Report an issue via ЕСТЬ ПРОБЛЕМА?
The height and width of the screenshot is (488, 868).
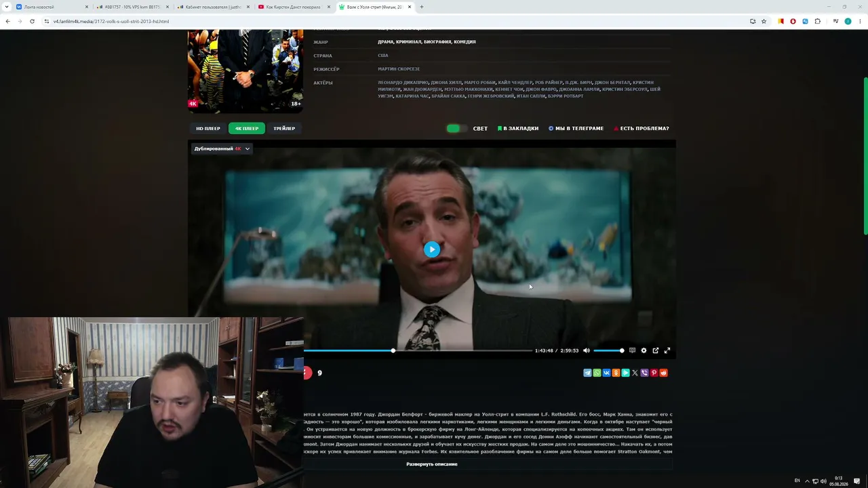pos(642,128)
